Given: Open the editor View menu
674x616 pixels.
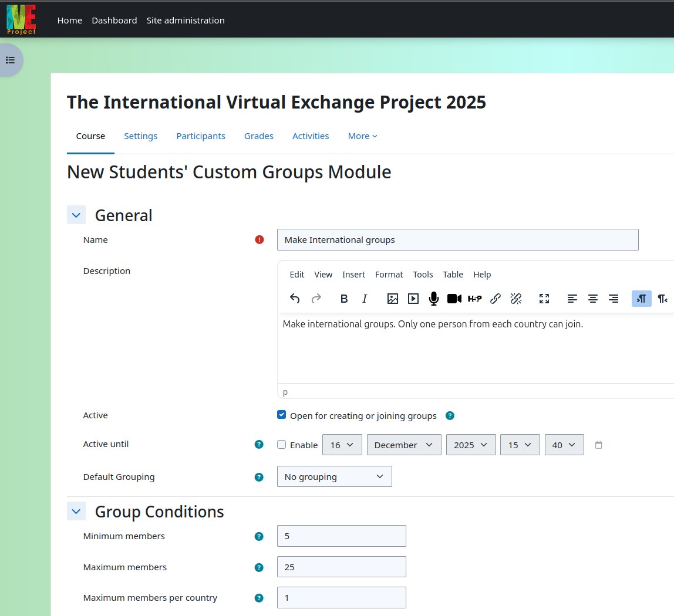Looking at the screenshot, I should pos(323,275).
